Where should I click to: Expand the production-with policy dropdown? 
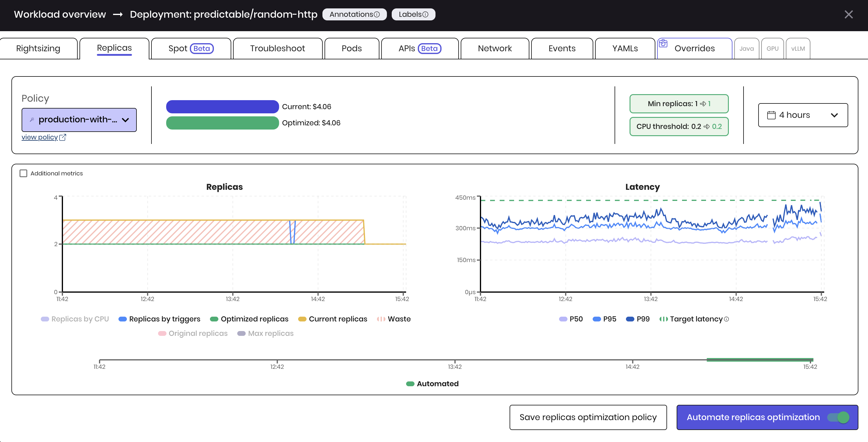(x=79, y=120)
